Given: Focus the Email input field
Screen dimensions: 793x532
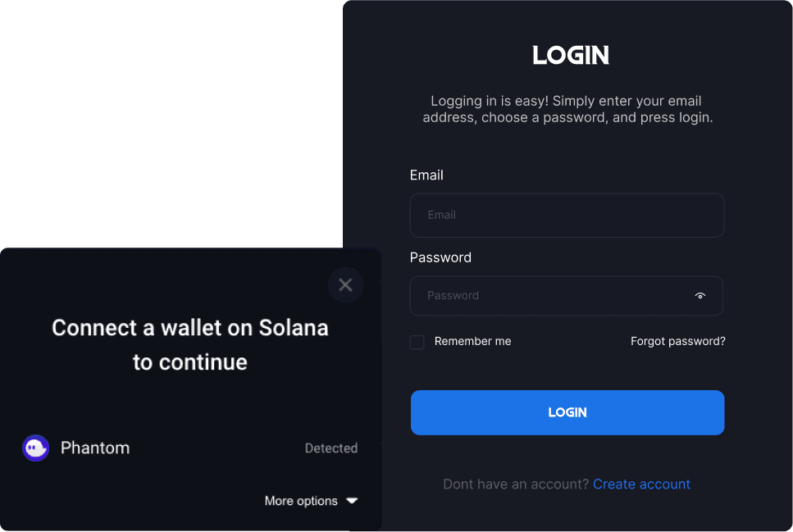Looking at the screenshot, I should [567, 216].
